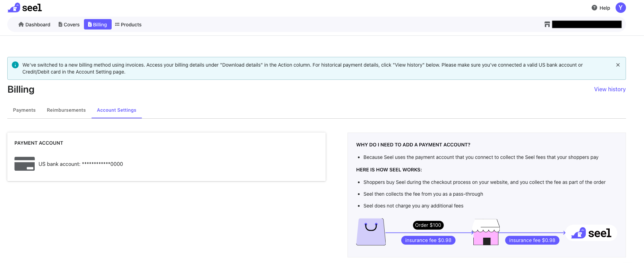Click 'Seel then collects the fee' bullet

pyautogui.click(x=423, y=194)
